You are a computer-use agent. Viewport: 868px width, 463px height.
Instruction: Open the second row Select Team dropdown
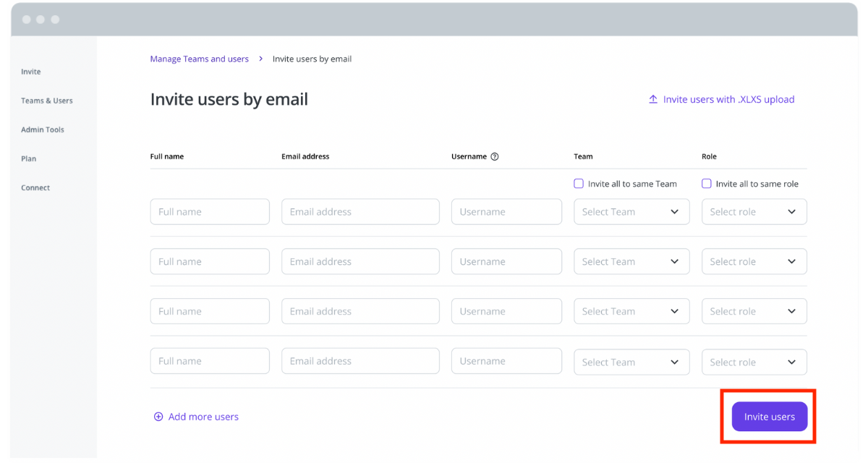coord(631,262)
